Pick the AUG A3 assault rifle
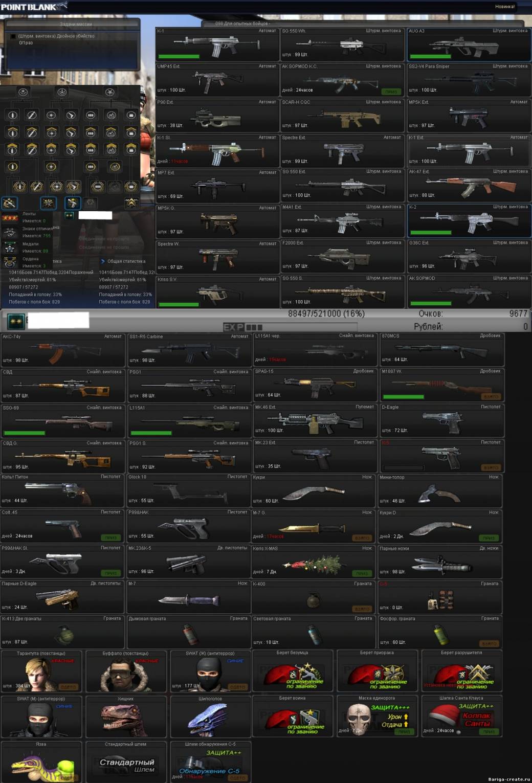The height and width of the screenshot is (783, 532). click(x=469, y=44)
